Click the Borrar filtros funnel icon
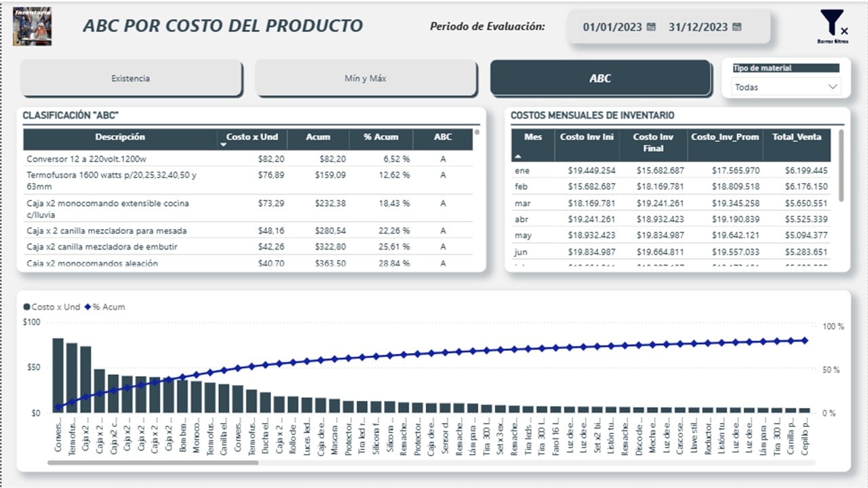Image resolution: width=868 pixels, height=488 pixels. [x=832, y=22]
